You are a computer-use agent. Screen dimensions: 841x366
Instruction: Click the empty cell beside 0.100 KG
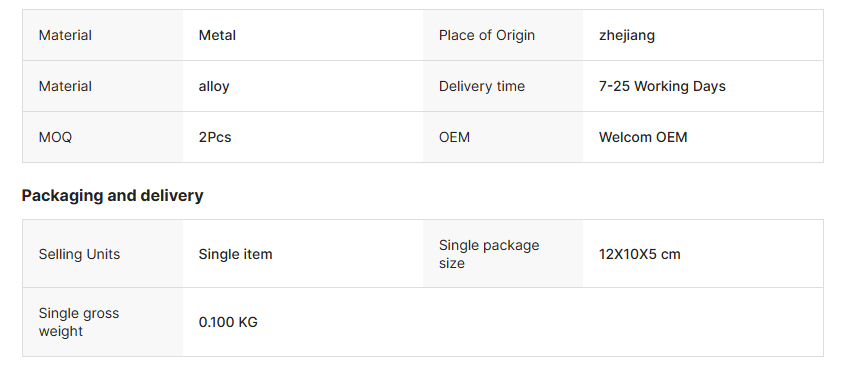coord(623,322)
